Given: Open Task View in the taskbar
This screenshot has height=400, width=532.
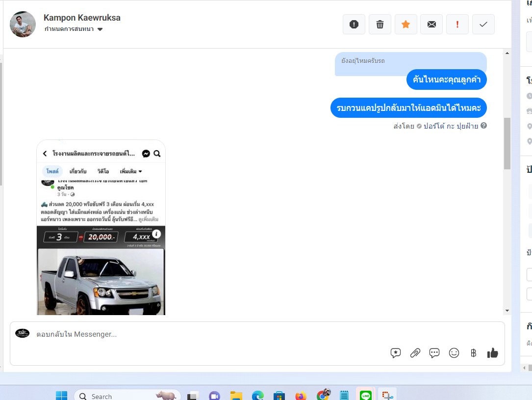Looking at the screenshot, I should click(193, 396).
